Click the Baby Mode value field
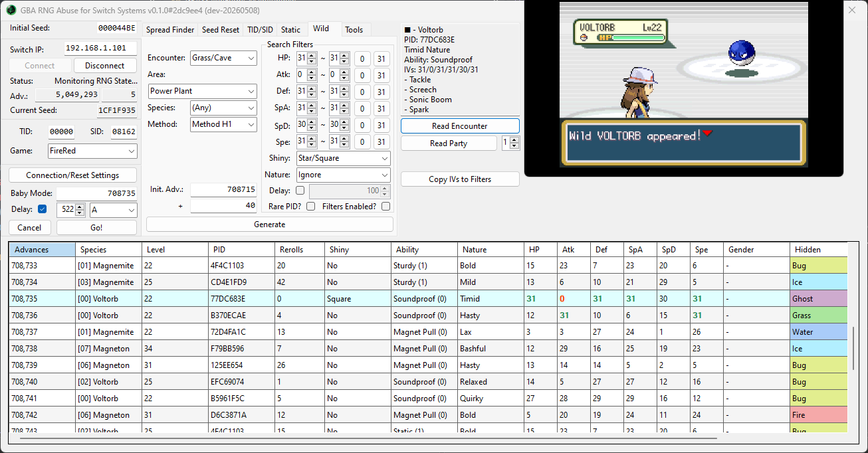 [97, 193]
